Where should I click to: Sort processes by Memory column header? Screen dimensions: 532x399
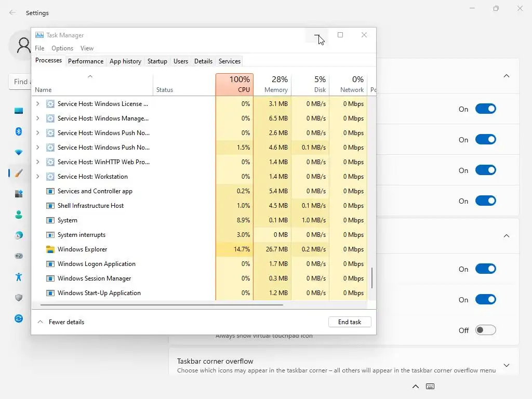[272, 85]
